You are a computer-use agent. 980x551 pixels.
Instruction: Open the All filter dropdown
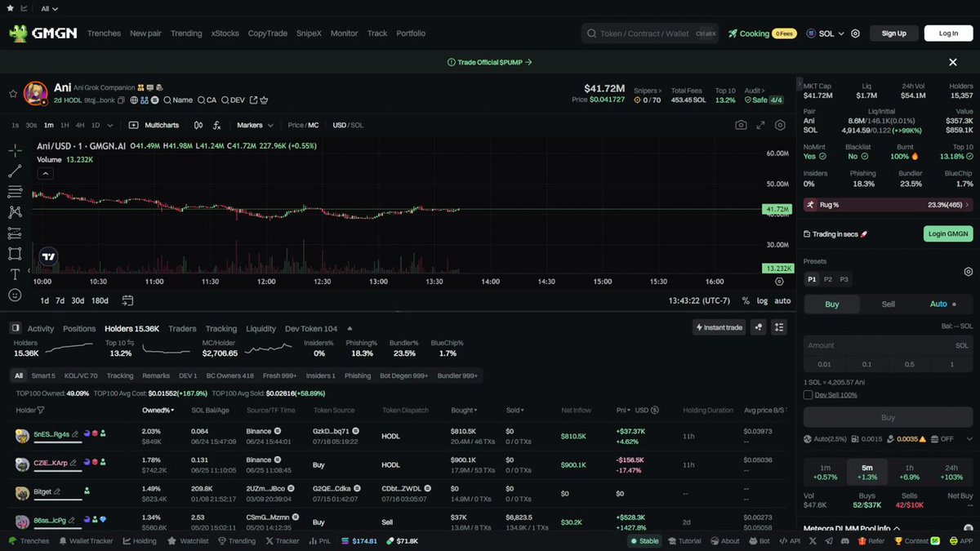coord(50,8)
